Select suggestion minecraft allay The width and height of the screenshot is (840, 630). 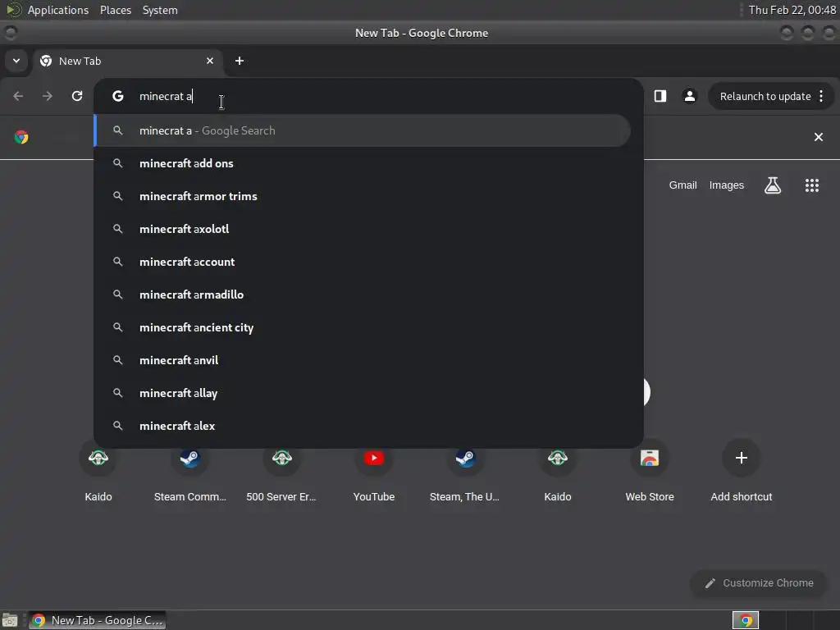362,393
